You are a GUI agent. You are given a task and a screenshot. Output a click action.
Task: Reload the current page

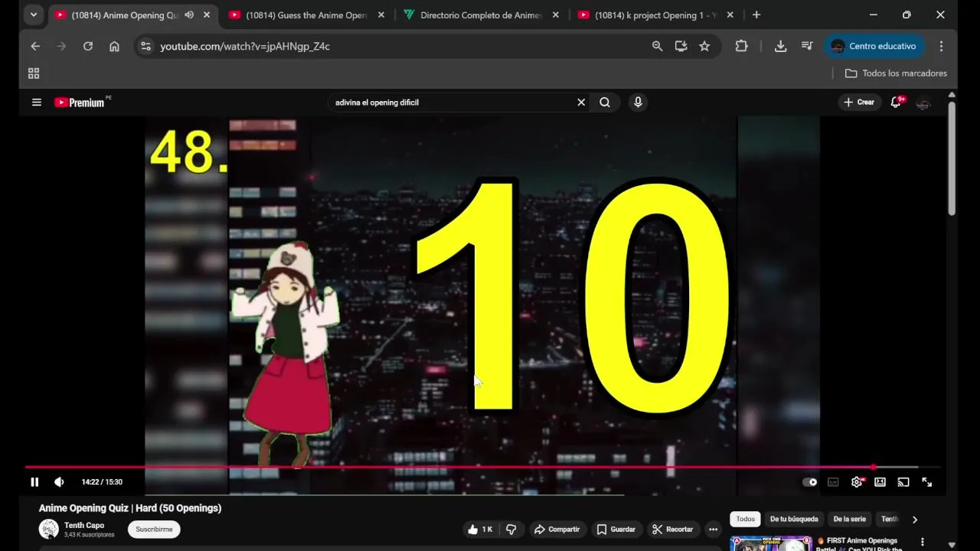click(88, 47)
